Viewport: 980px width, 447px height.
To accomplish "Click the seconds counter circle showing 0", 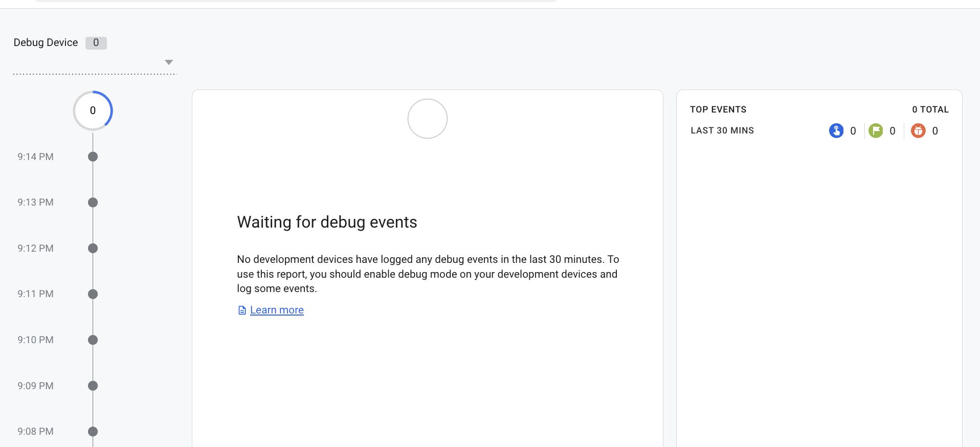I will point(93,110).
